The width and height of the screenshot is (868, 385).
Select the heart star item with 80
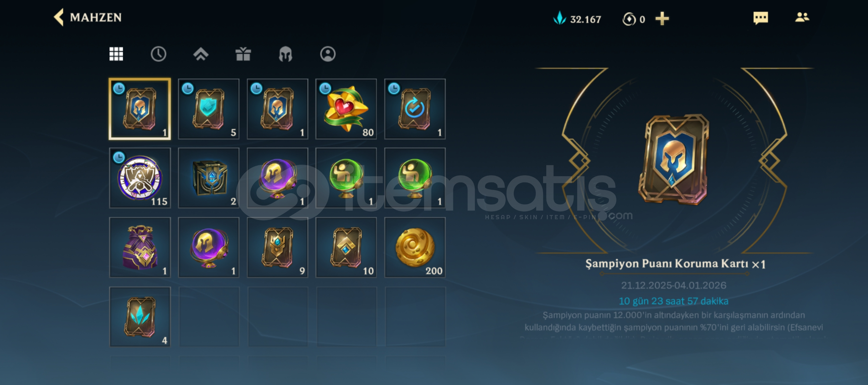(x=346, y=109)
